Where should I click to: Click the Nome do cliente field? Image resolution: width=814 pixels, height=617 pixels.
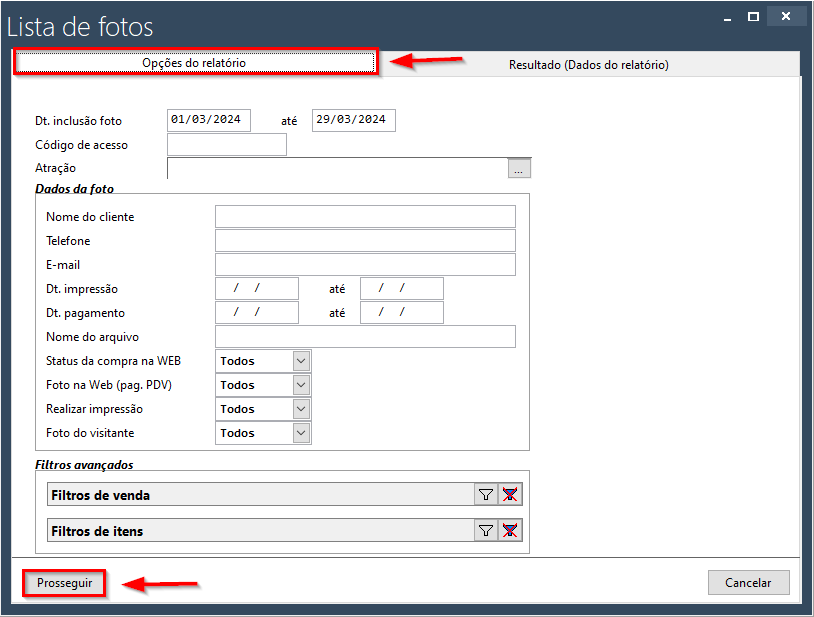(365, 217)
